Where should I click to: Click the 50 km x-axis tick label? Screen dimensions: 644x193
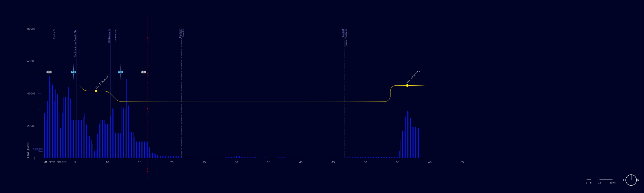(x=365, y=162)
